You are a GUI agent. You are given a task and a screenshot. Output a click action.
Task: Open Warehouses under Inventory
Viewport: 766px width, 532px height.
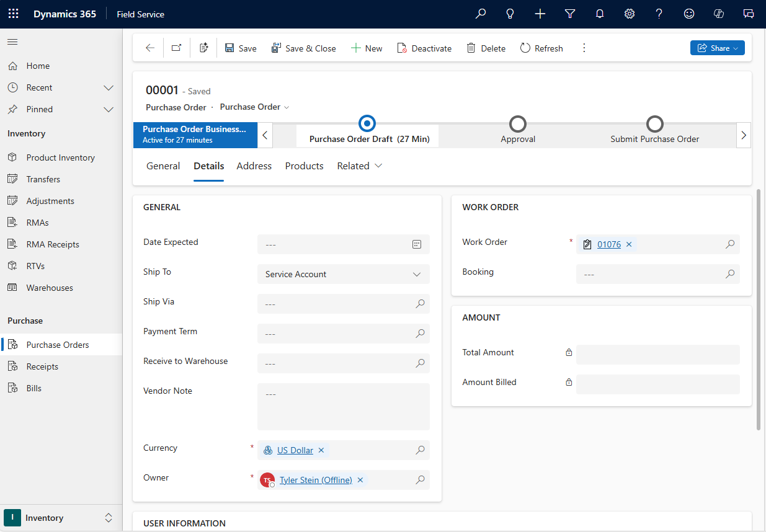point(50,287)
